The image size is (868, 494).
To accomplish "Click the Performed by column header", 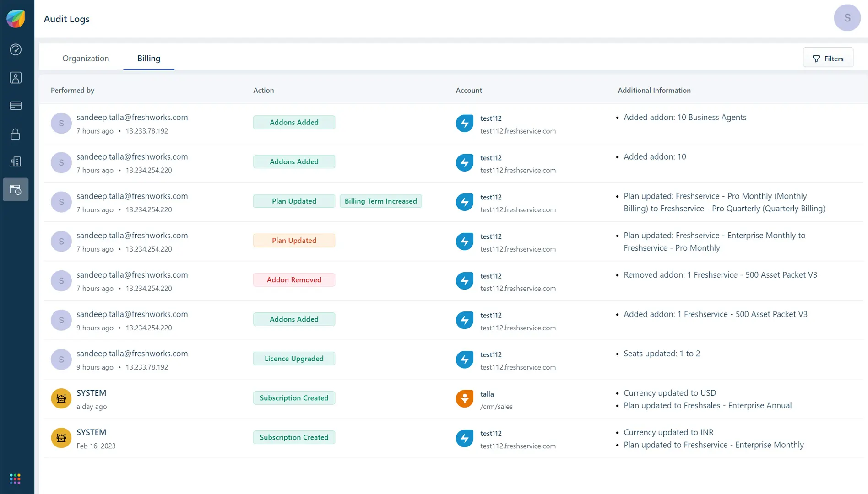I will pyautogui.click(x=72, y=90).
